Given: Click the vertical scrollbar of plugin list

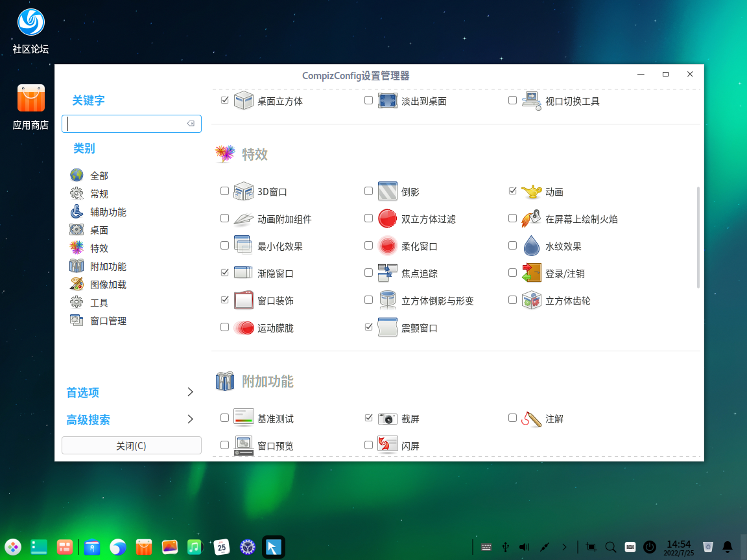Looking at the screenshot, I should click(x=698, y=237).
